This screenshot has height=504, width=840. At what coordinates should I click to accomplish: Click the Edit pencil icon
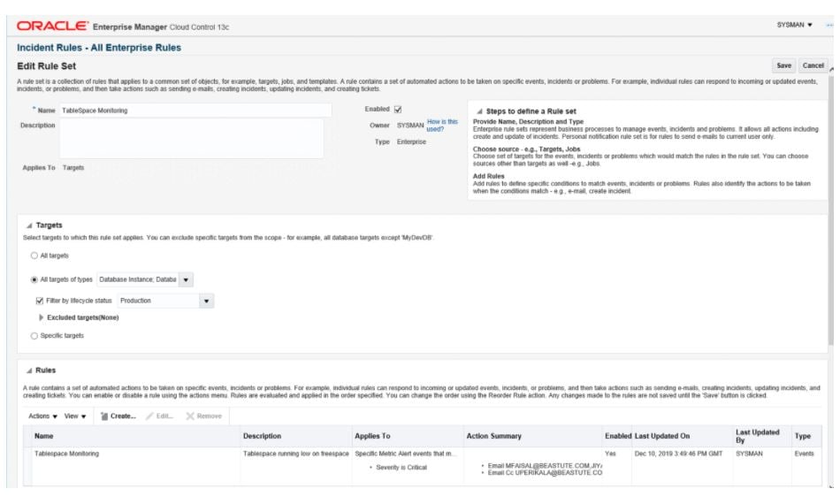coord(149,416)
